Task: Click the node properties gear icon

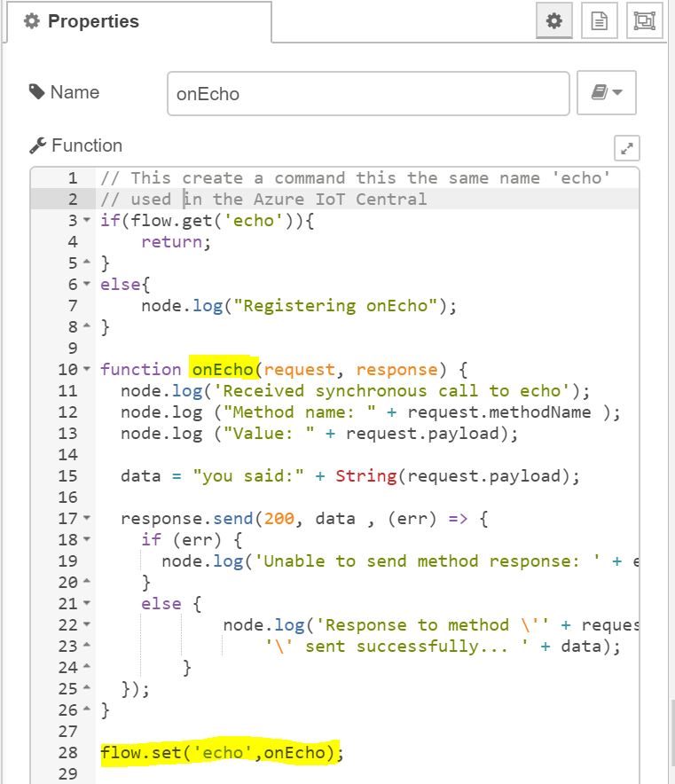Action: coord(554,21)
